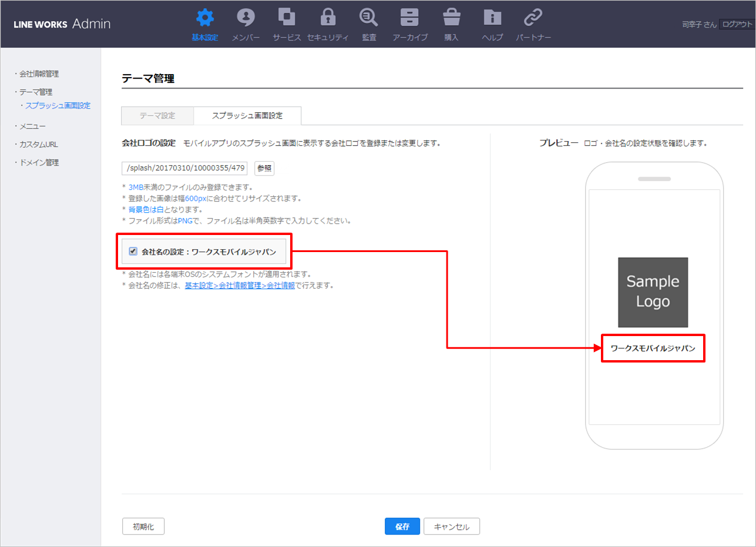Viewport: 756px width, 547px height.
Task: Select the スプラッシュ画面設定 tab
Action: click(x=247, y=116)
